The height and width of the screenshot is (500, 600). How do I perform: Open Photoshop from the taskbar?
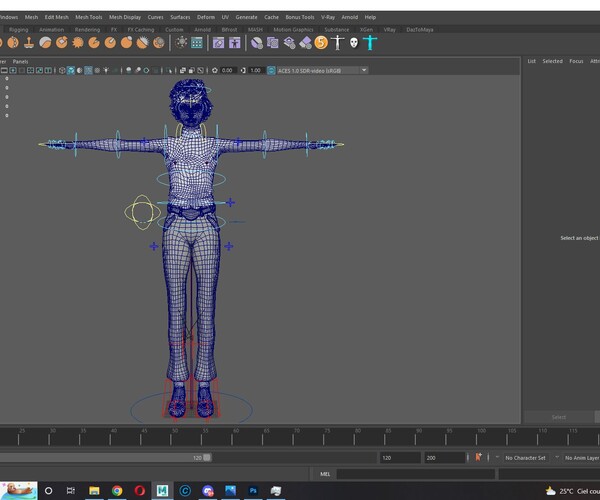click(253, 490)
